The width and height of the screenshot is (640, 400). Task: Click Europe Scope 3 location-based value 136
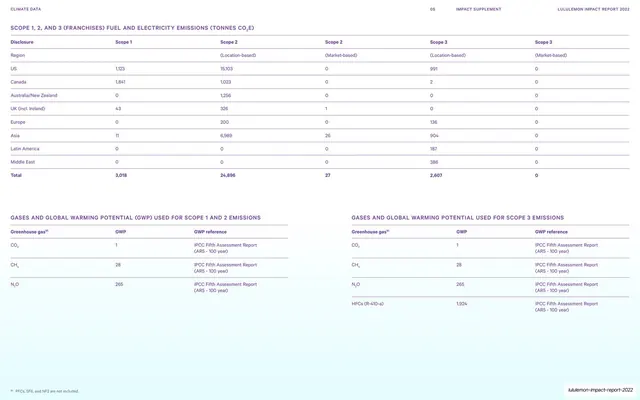pos(433,122)
